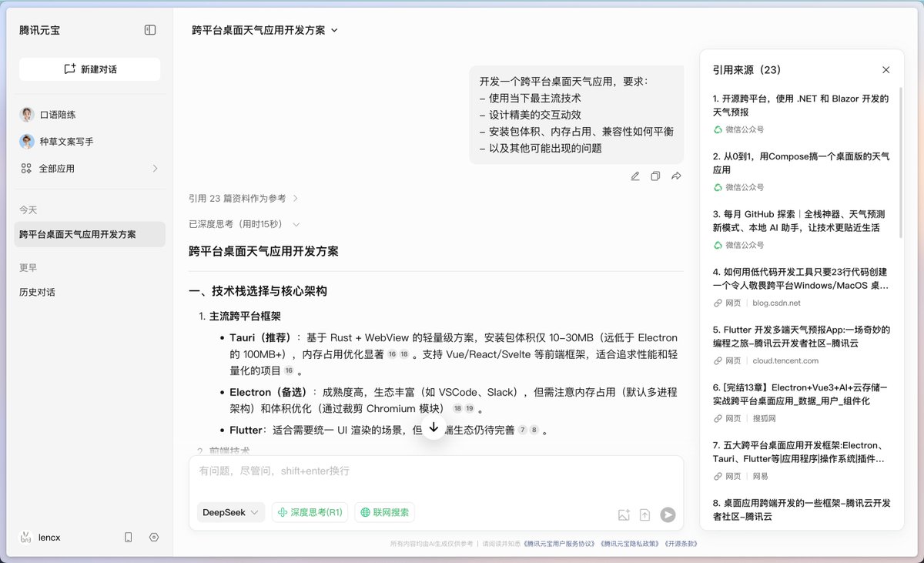Open the 种草文案写手 assistant

[x=92, y=142]
